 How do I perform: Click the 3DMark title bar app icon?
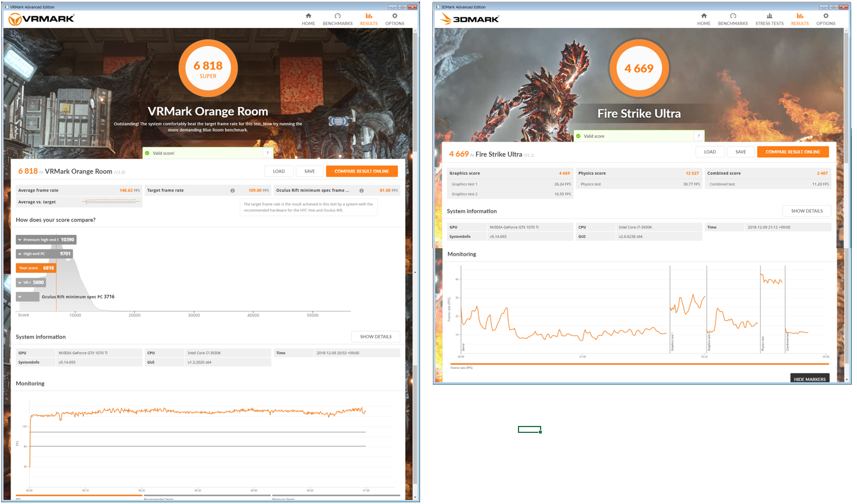tap(438, 7)
